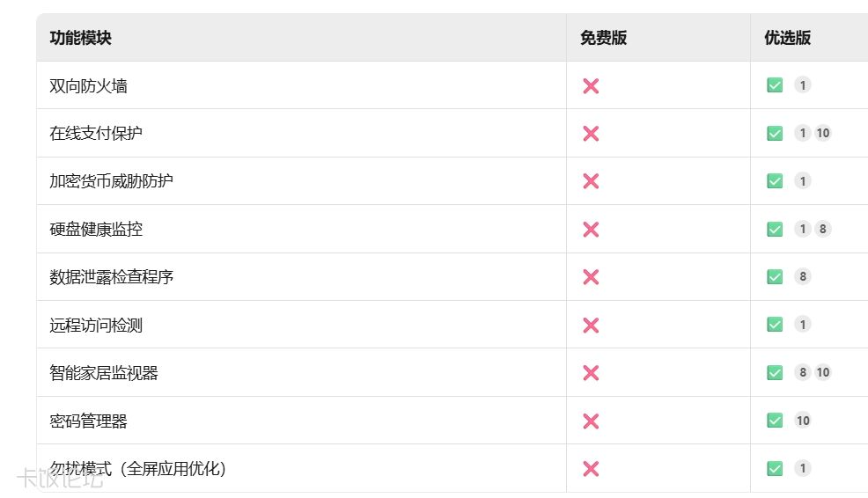This screenshot has height=498, width=868.
Task: Click green checkmark in 双向防火墙 row
Action: pos(775,85)
